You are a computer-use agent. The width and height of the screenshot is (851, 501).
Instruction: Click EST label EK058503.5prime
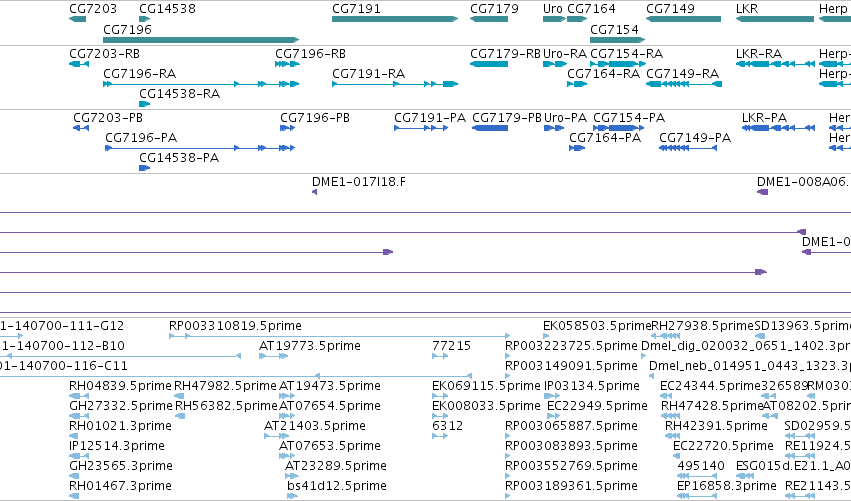[x=596, y=326]
